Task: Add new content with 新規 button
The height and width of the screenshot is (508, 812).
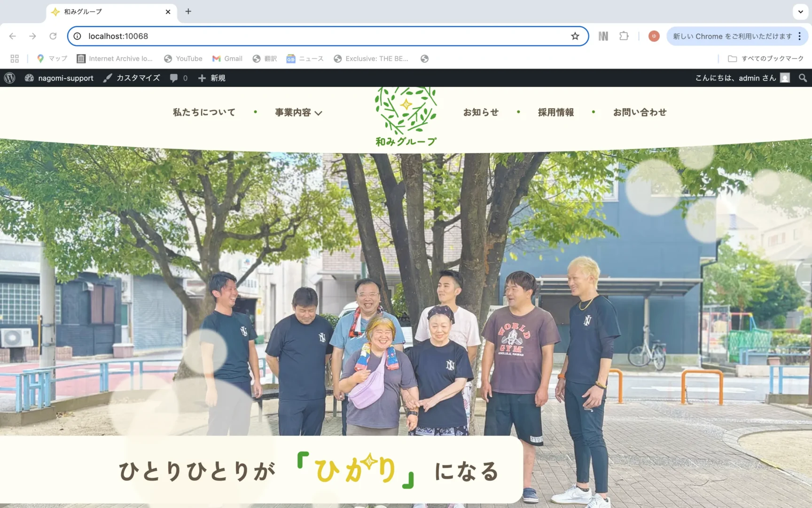Action: pos(212,78)
